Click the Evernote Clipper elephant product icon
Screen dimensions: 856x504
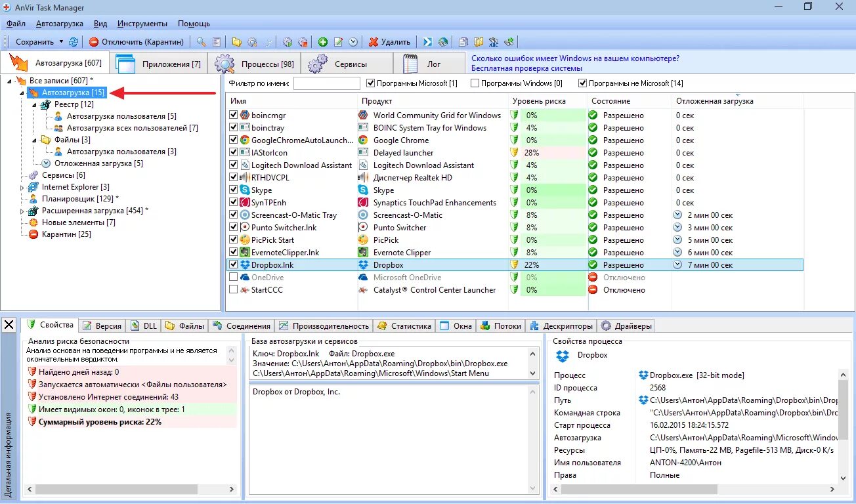(363, 253)
